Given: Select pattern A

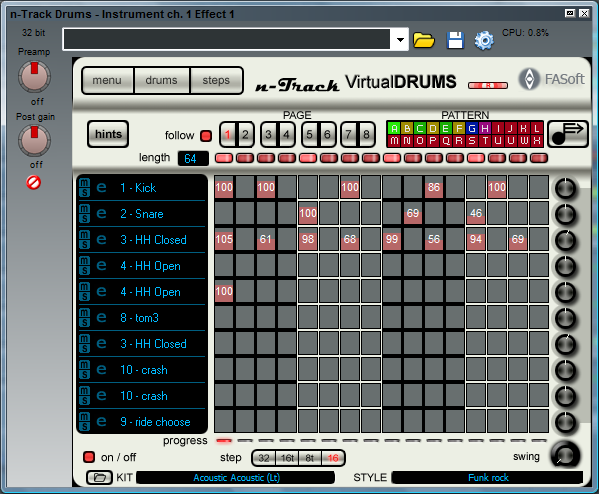Looking at the screenshot, I should pyautogui.click(x=394, y=128).
